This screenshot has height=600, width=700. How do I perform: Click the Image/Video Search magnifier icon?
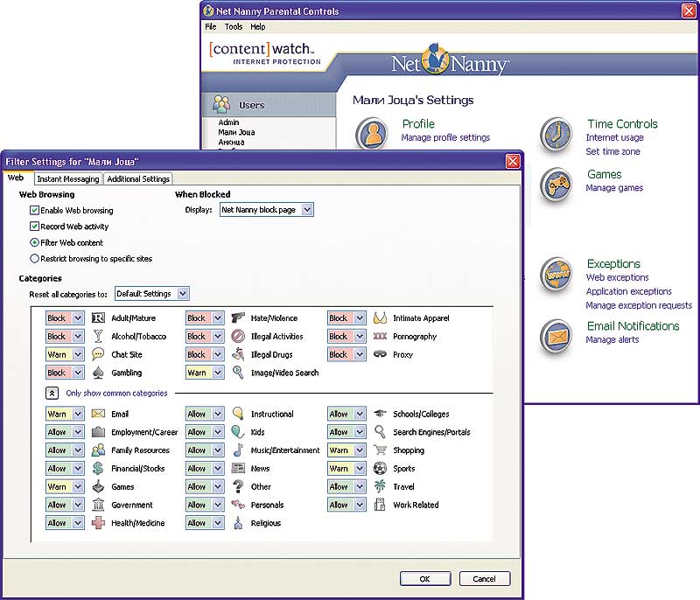coord(238,372)
